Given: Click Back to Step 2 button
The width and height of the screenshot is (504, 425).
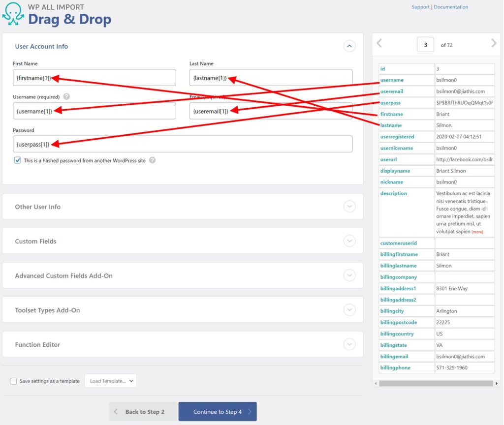Looking at the screenshot, I should click(x=143, y=412).
